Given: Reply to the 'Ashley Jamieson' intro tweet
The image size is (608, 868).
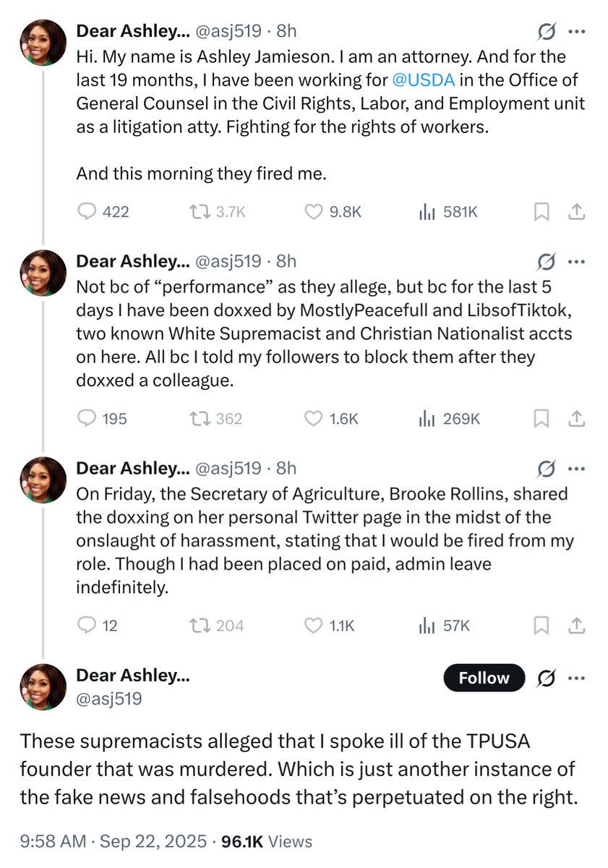Looking at the screenshot, I should pyautogui.click(x=87, y=211).
